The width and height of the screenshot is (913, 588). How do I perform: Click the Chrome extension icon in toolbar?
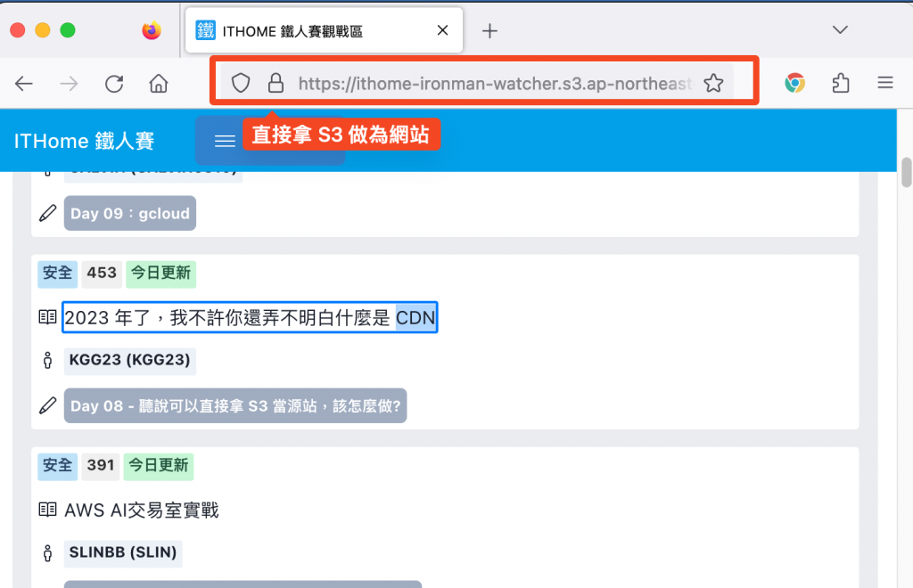794,83
